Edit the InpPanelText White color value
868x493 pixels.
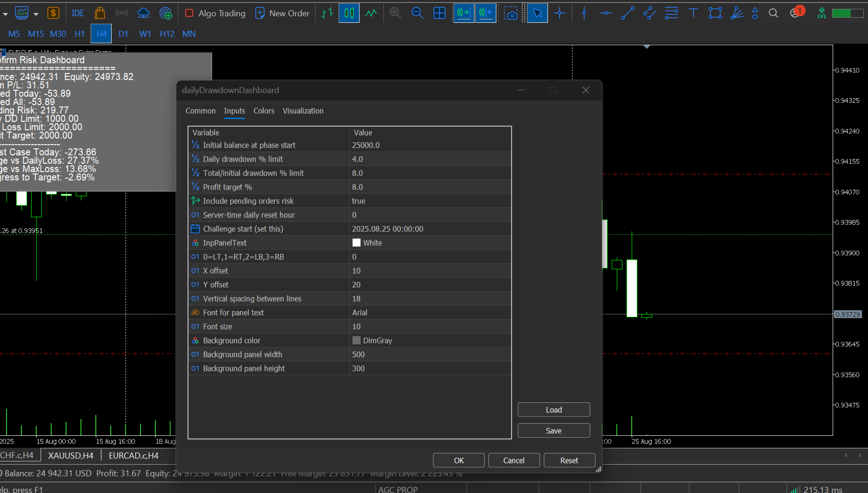(x=430, y=243)
